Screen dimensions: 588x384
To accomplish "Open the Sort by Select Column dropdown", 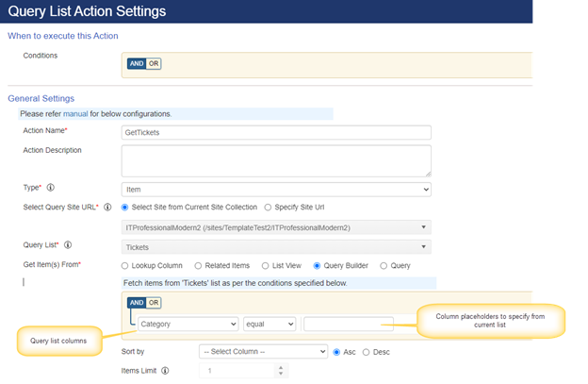I will 263,352.
